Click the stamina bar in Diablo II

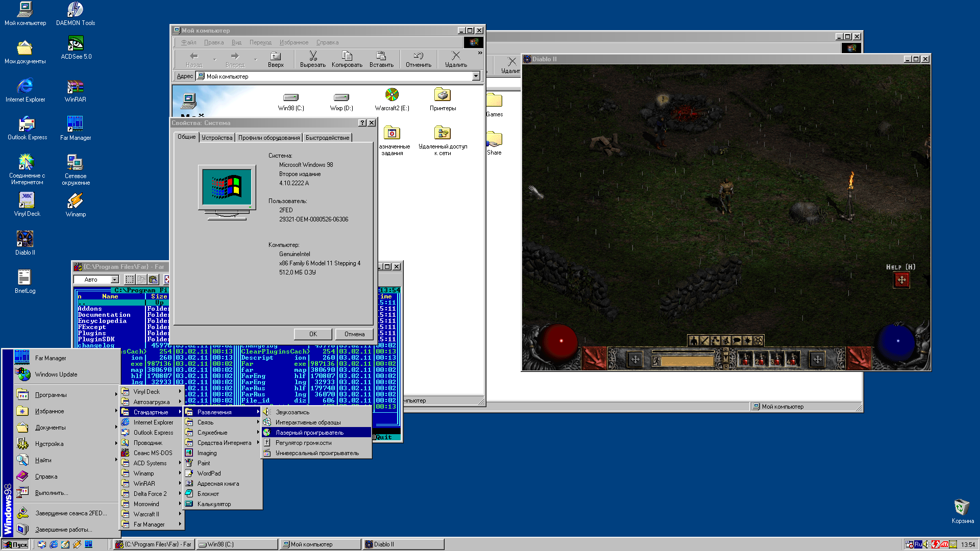pyautogui.click(x=687, y=361)
